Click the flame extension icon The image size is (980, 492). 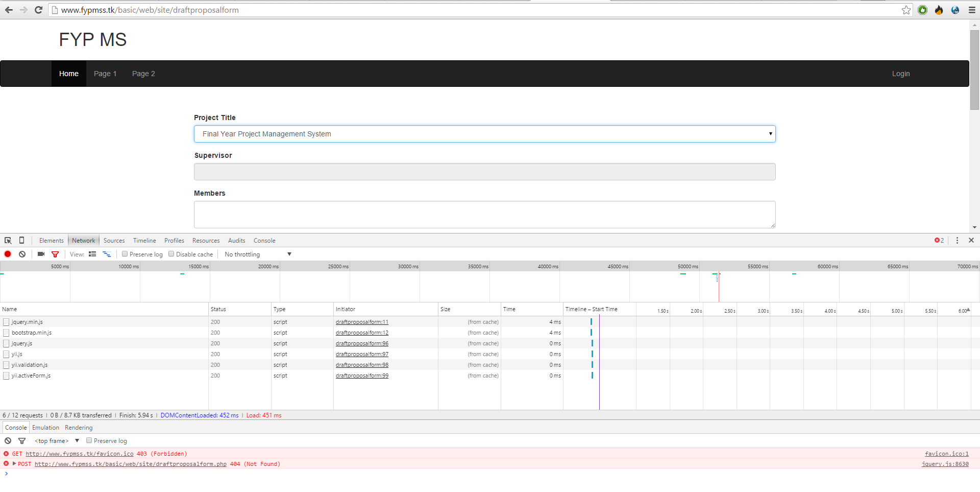click(939, 10)
